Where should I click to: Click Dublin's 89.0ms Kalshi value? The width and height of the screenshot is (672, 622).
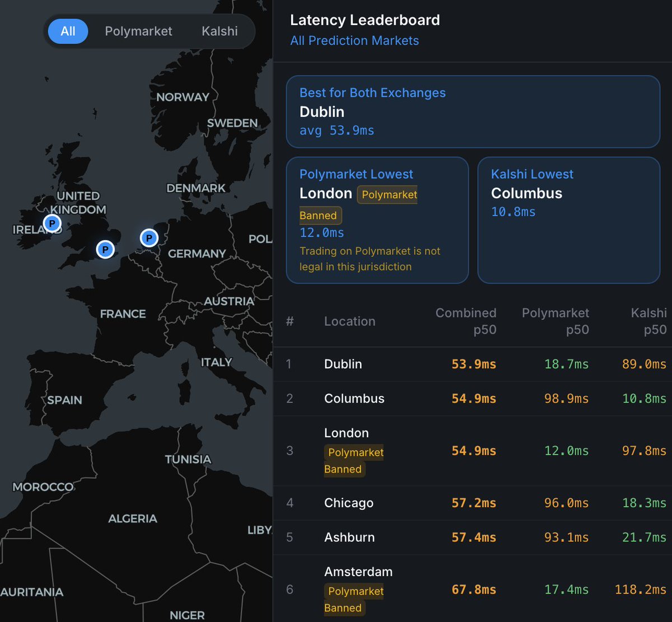tap(645, 364)
